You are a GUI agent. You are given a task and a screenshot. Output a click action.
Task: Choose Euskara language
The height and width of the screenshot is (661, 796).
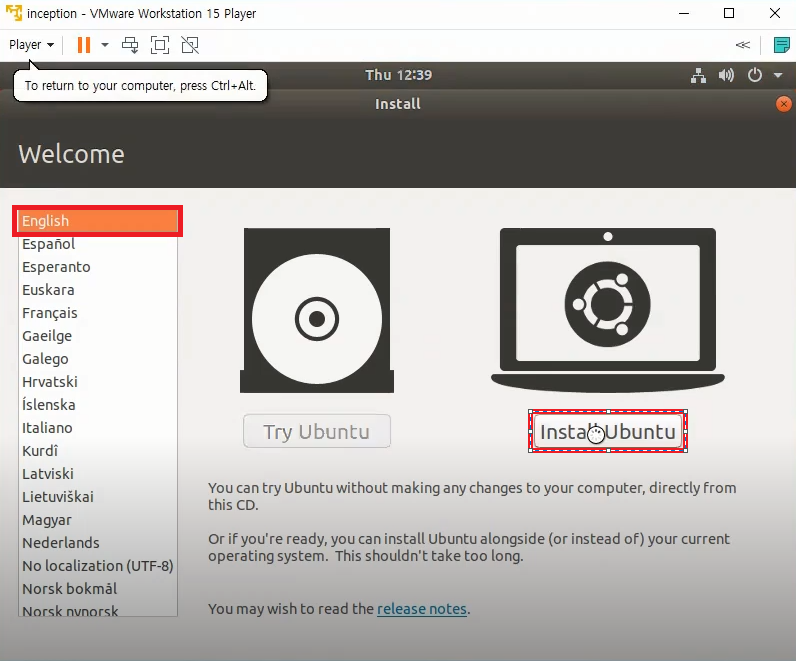click(97, 290)
